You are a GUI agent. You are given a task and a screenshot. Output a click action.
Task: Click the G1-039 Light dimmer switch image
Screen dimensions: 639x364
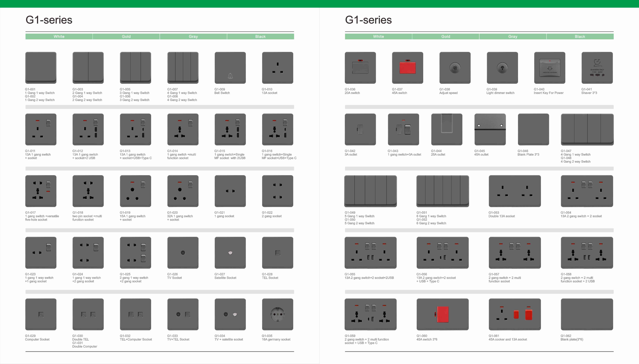(x=502, y=68)
